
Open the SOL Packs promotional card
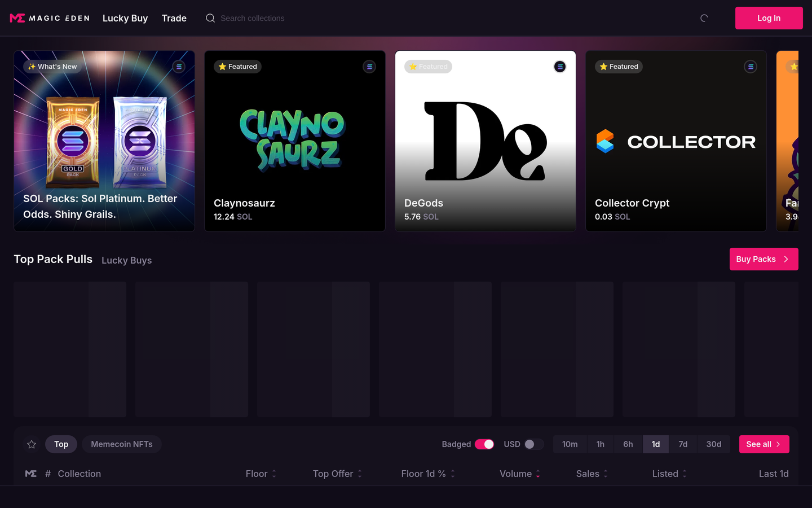pos(104,141)
